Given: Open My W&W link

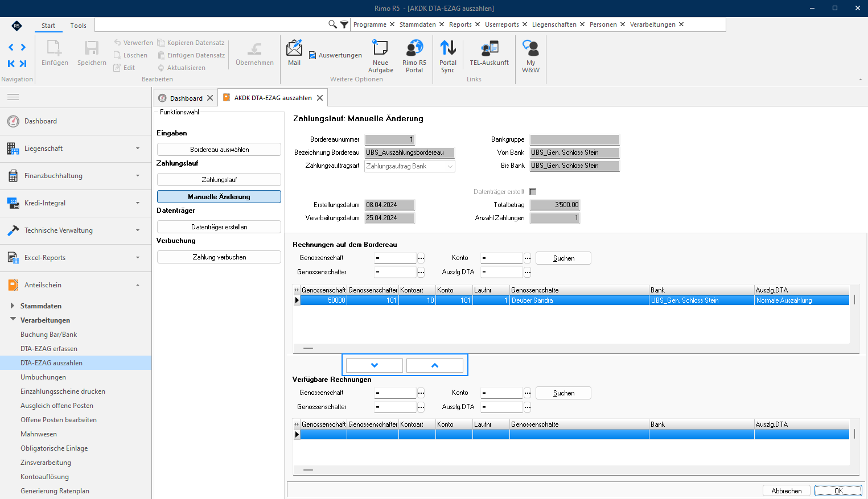Looking at the screenshot, I should click(x=530, y=56).
